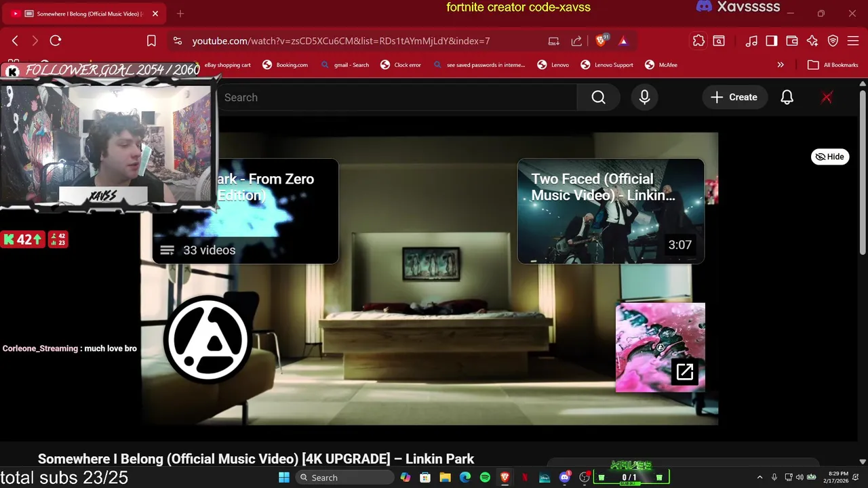Open File Explorer from taskbar
The image size is (868, 488).
click(x=445, y=478)
